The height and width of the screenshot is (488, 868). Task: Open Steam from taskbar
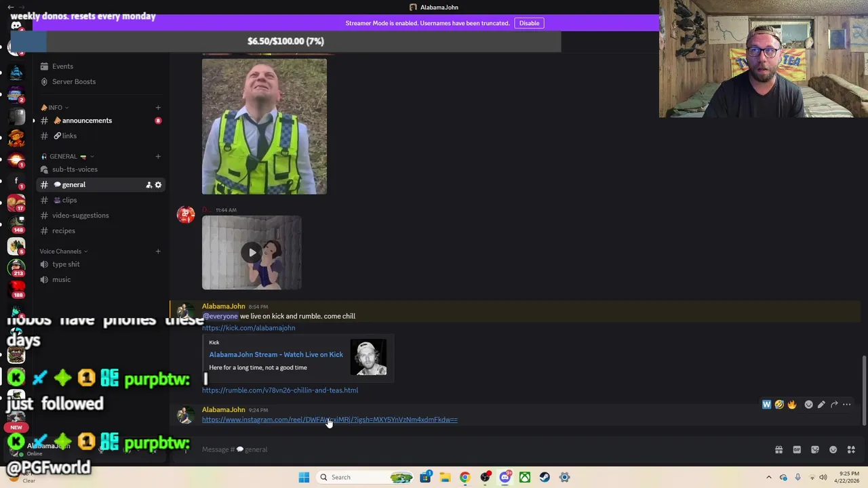pyautogui.click(x=545, y=477)
